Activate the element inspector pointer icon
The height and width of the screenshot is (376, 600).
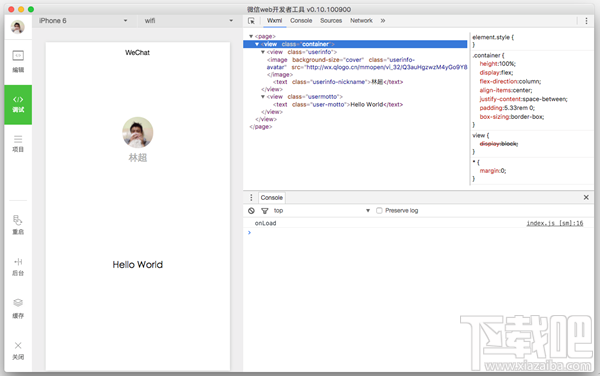(x=251, y=21)
